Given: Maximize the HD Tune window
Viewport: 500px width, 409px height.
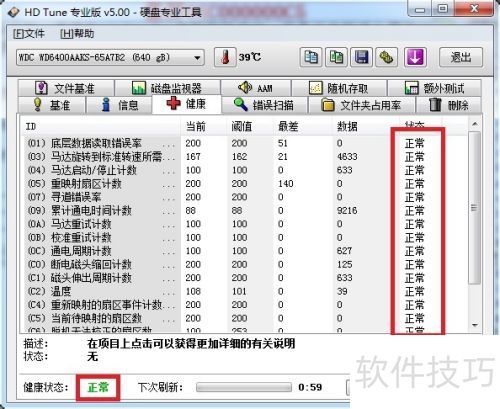Looking at the screenshot, I should (443, 9).
